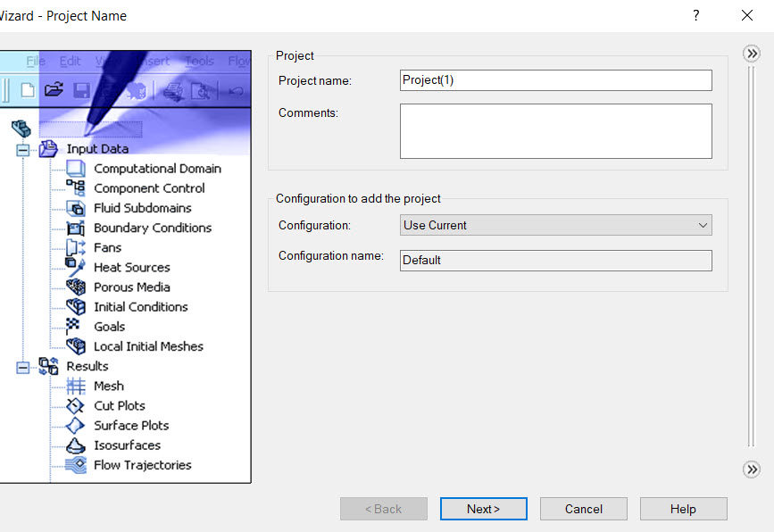Click the Next button
This screenshot has width=774, height=532.
click(x=483, y=509)
